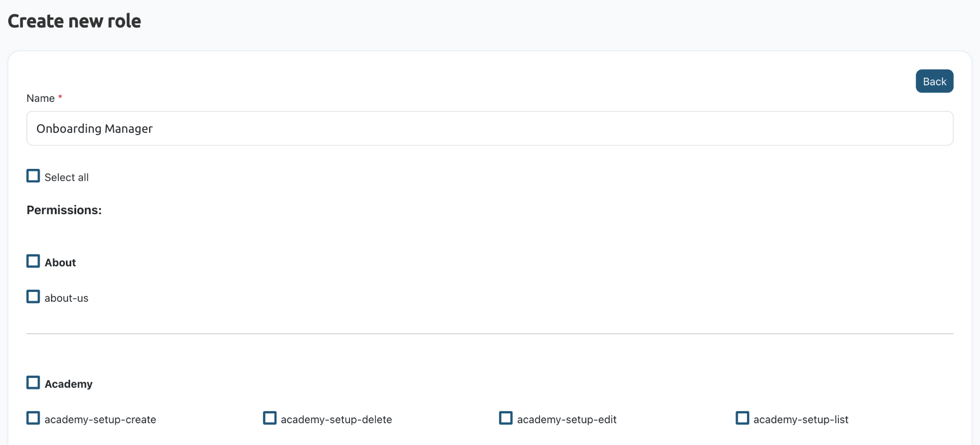Screen dimensions: 980x445
Task: Click the 'Select all' label text
Action: point(66,178)
